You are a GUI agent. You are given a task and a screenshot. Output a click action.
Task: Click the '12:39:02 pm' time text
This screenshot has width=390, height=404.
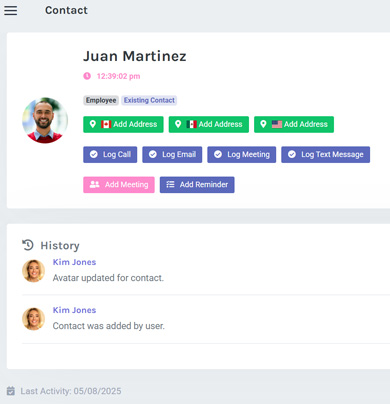[x=118, y=76]
